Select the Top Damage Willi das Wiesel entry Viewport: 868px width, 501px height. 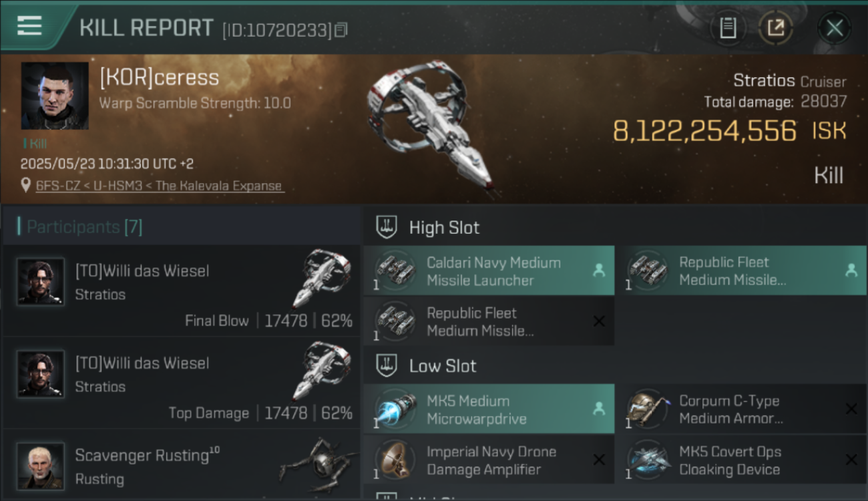182,383
